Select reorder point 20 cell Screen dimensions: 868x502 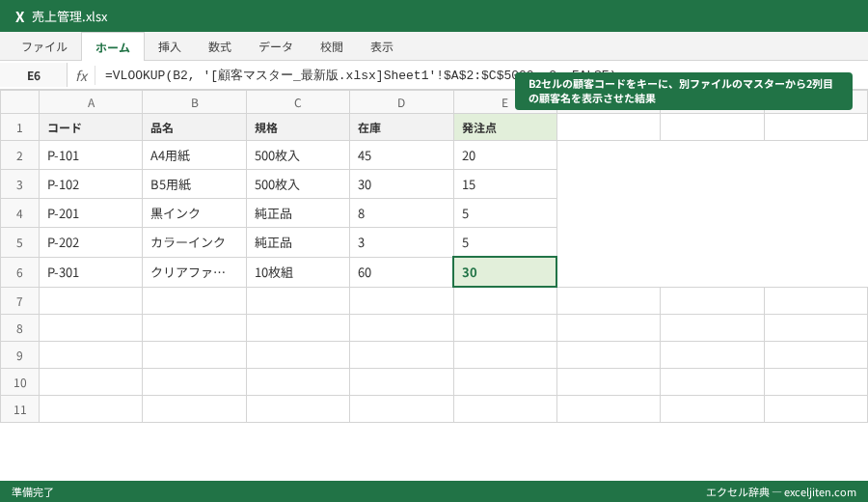pyautogui.click(x=504, y=155)
